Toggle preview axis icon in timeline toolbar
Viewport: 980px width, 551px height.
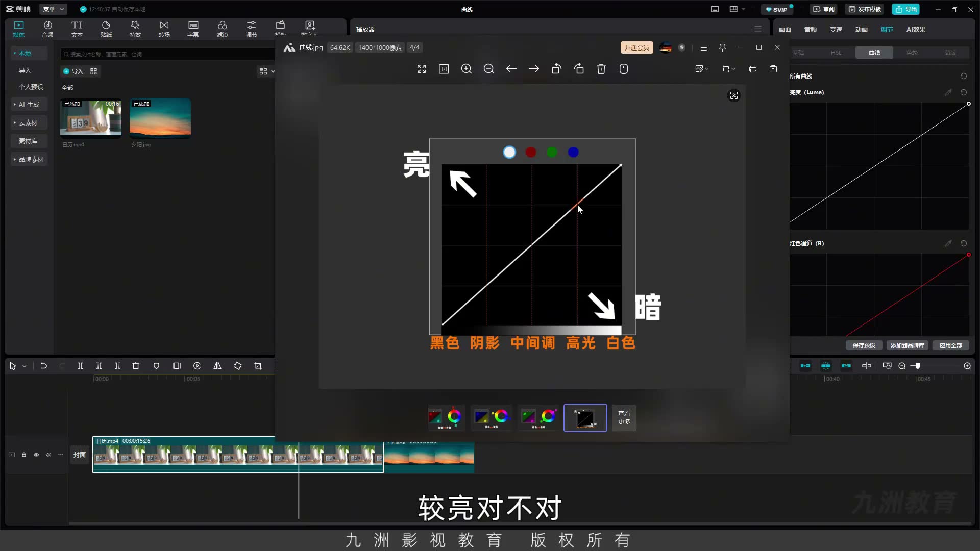coord(867,366)
